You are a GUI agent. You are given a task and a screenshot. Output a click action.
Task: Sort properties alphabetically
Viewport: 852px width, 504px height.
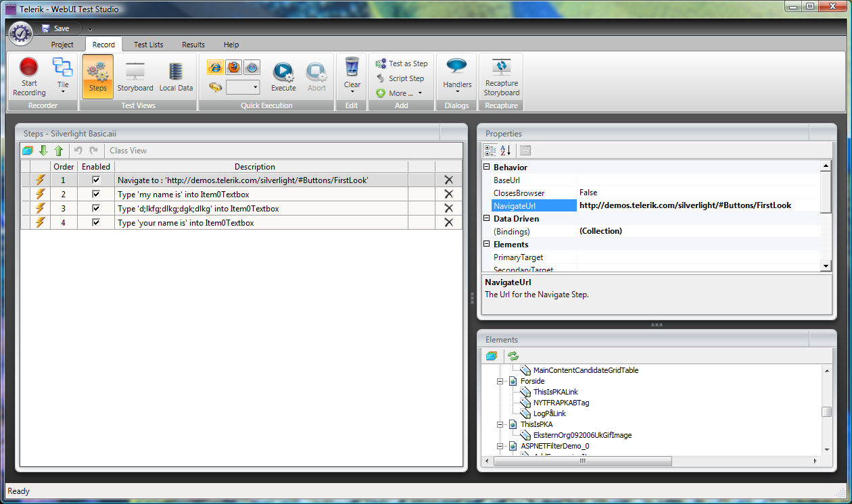(x=506, y=150)
